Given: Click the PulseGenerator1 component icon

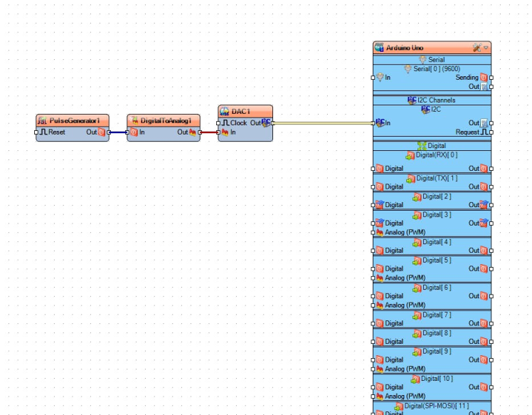Looking at the screenshot, I should point(42,120).
